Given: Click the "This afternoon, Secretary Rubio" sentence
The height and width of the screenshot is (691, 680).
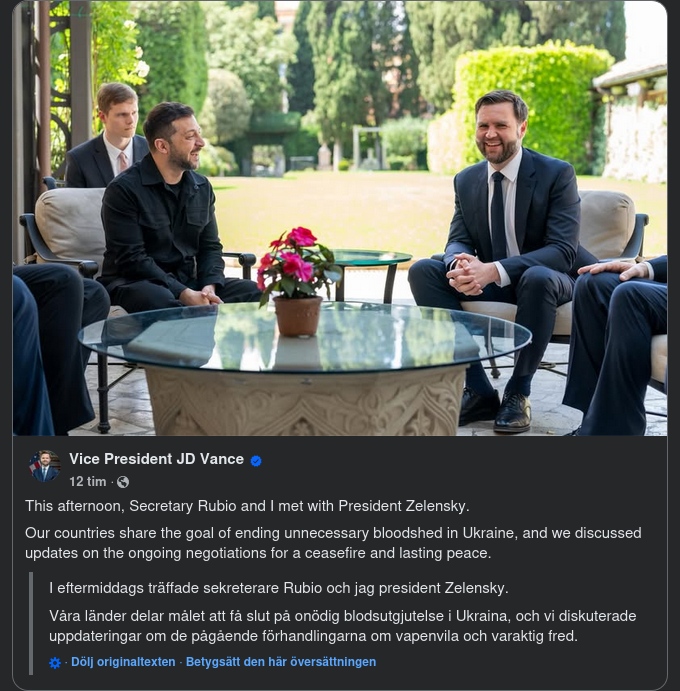Looking at the screenshot, I should pyautogui.click(x=247, y=506).
